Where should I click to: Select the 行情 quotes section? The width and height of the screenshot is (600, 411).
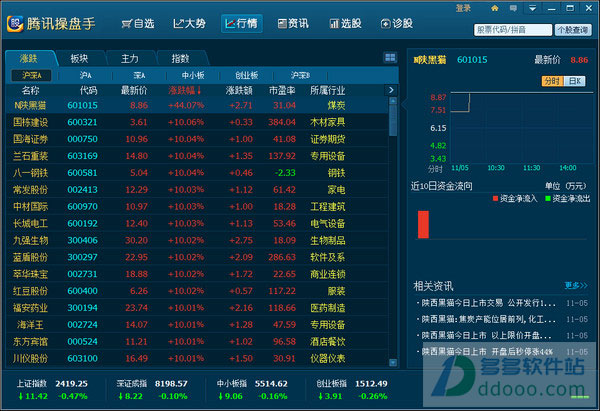pyautogui.click(x=241, y=24)
